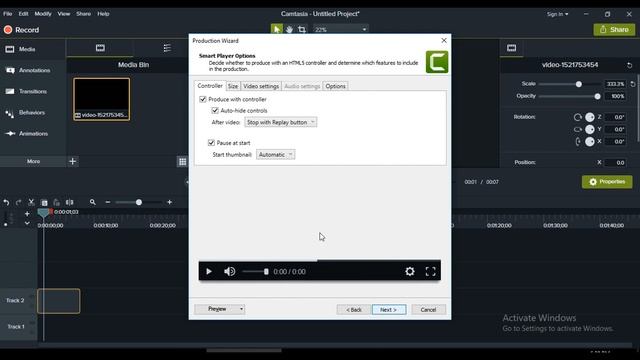Image resolution: width=640 pixels, height=360 pixels.
Task: Switch to the Video settings tab
Action: click(261, 86)
